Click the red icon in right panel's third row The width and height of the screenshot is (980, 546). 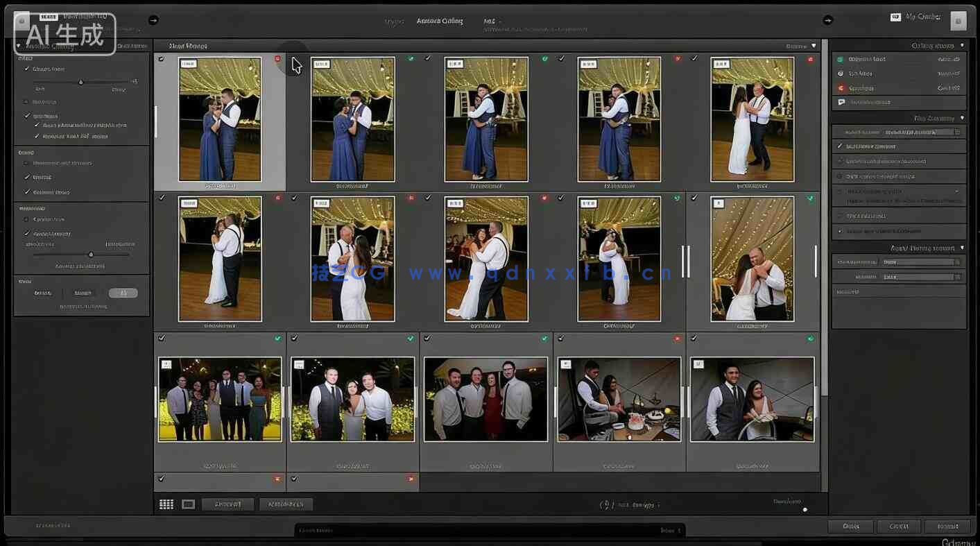[x=841, y=88]
